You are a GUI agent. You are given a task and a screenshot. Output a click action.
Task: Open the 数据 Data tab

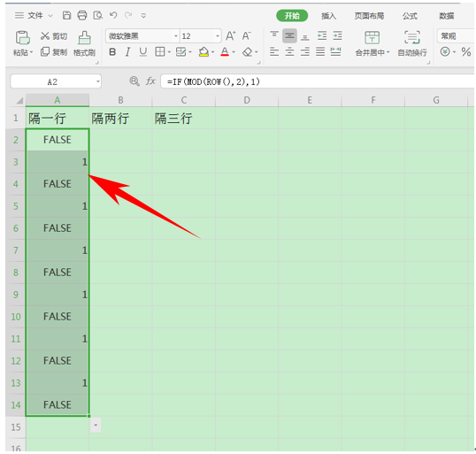tap(446, 16)
